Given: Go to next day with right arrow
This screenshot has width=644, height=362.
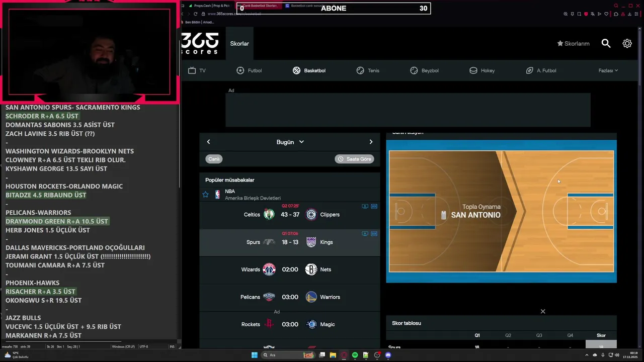Looking at the screenshot, I should coord(371,142).
